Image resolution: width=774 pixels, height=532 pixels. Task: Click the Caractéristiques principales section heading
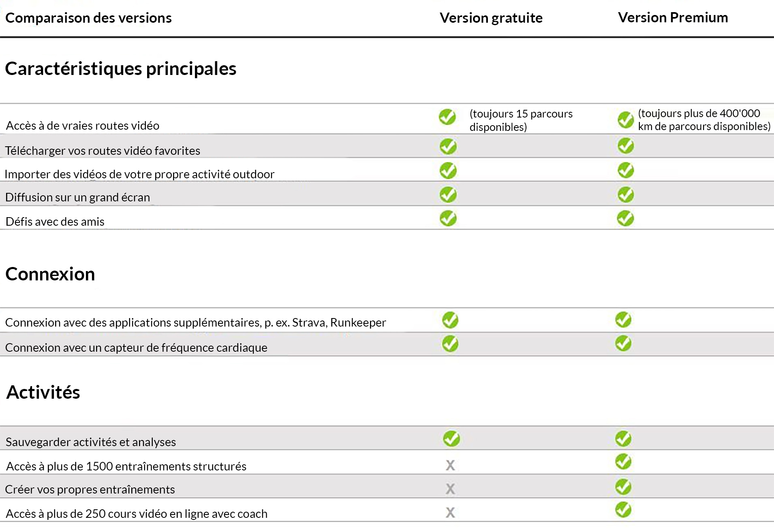[x=120, y=68]
